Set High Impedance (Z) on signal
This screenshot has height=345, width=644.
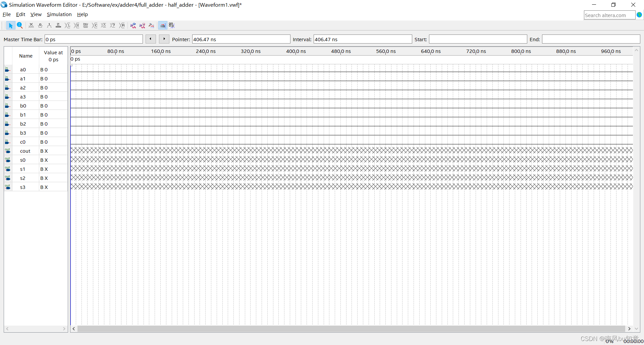click(58, 25)
